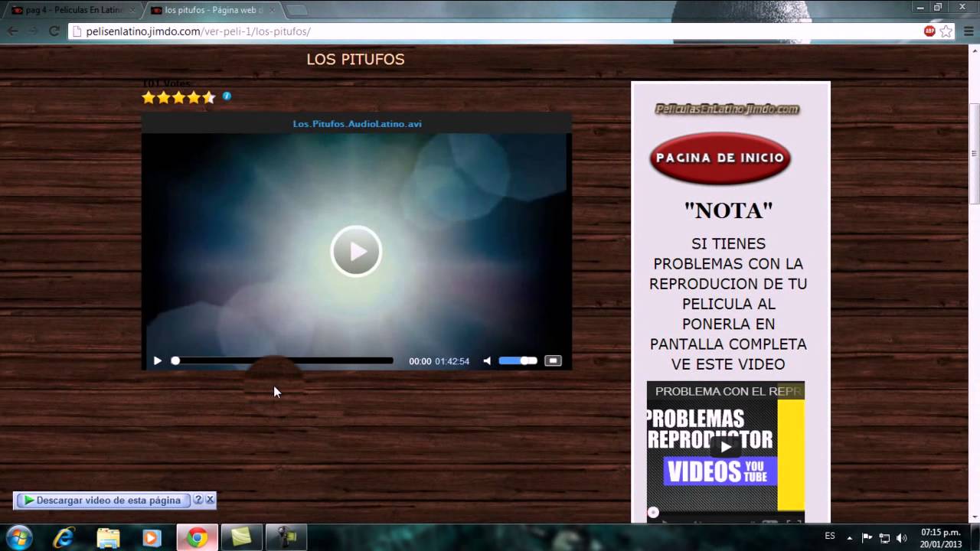Click the PAGINA DE INICIO red button

tap(720, 158)
